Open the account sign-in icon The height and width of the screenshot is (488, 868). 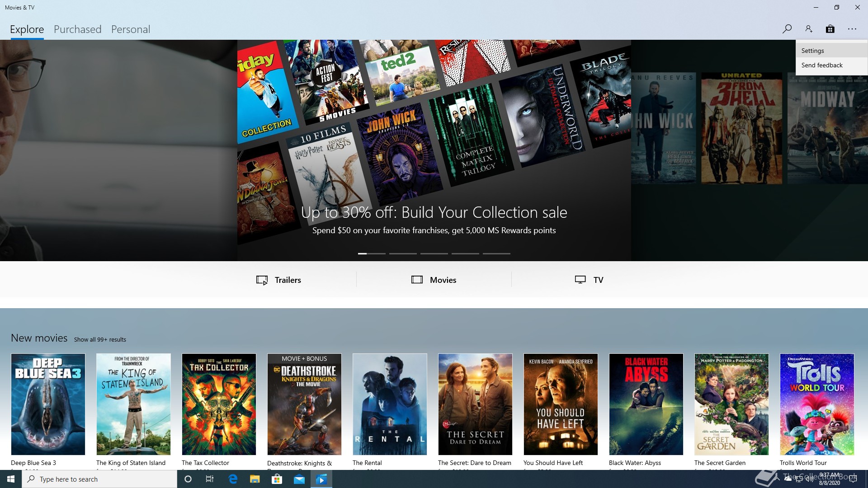[809, 29]
